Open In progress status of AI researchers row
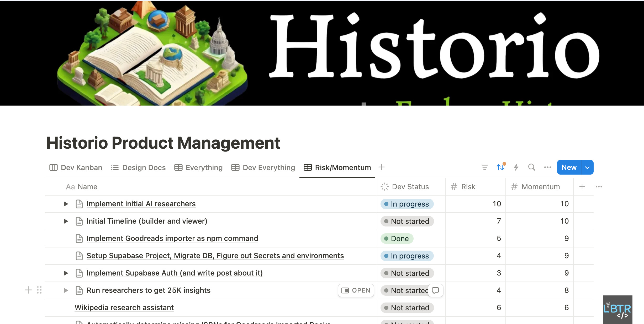This screenshot has height=324, width=644. [407, 204]
